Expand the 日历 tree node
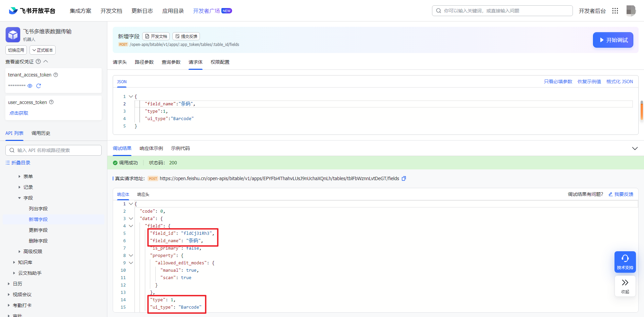644x317 pixels. 9,284
